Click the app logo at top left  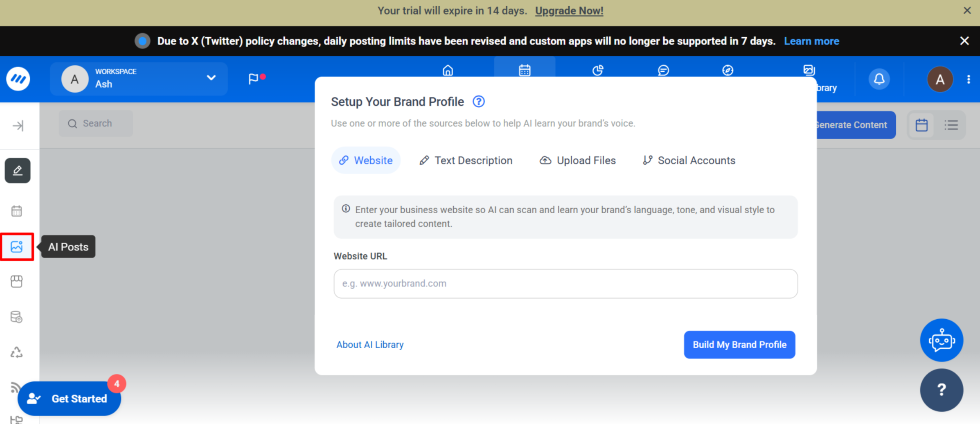pyautogui.click(x=18, y=79)
